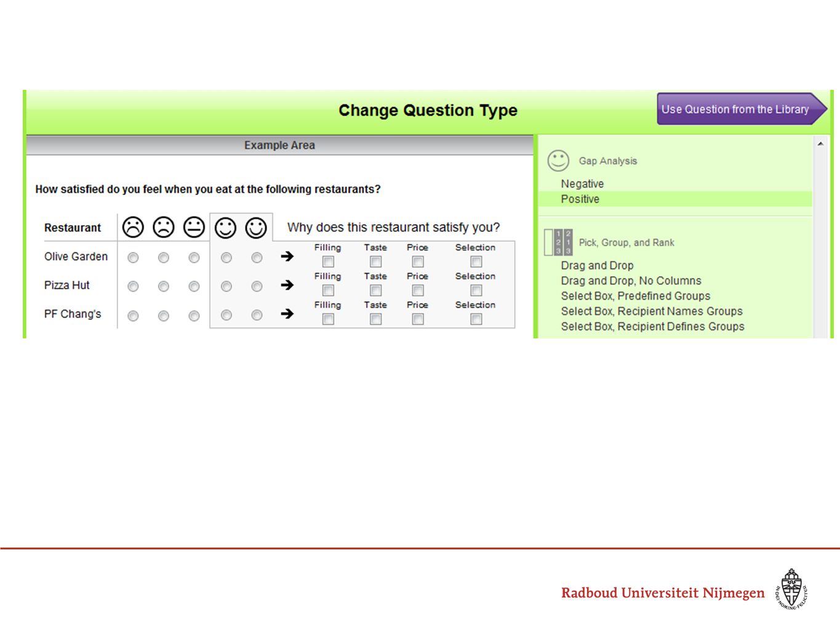Click the last smiling face column header
The height and width of the screenshot is (630, 840).
[256, 228]
